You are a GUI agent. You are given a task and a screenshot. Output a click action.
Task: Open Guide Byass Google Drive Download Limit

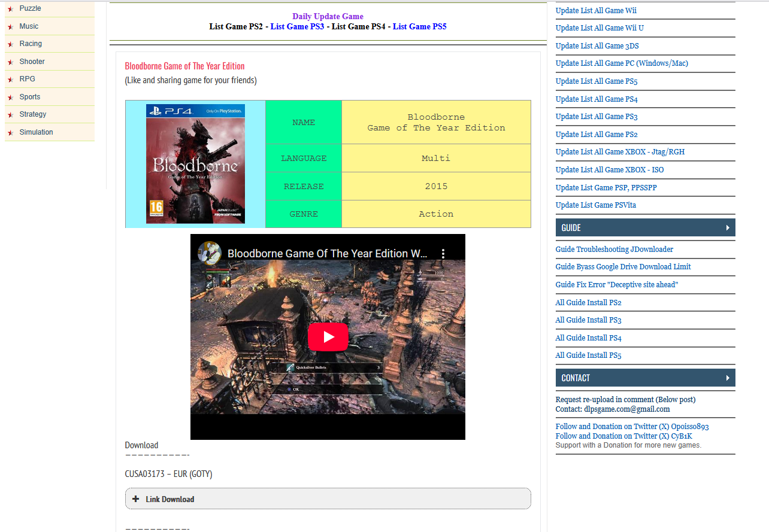623,266
